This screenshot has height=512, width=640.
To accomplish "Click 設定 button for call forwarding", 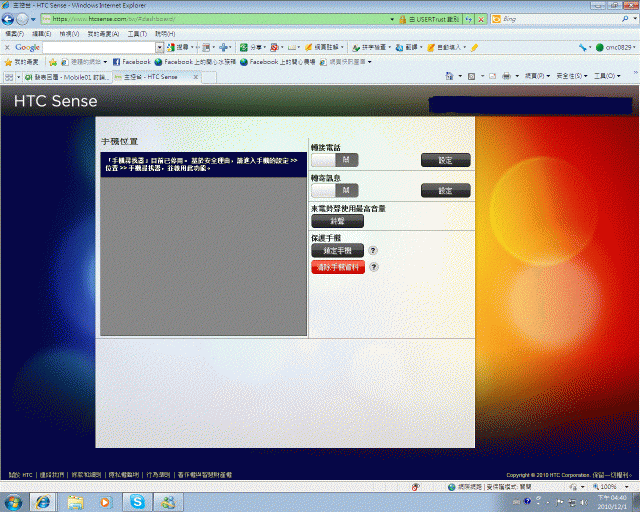I will pyautogui.click(x=446, y=160).
